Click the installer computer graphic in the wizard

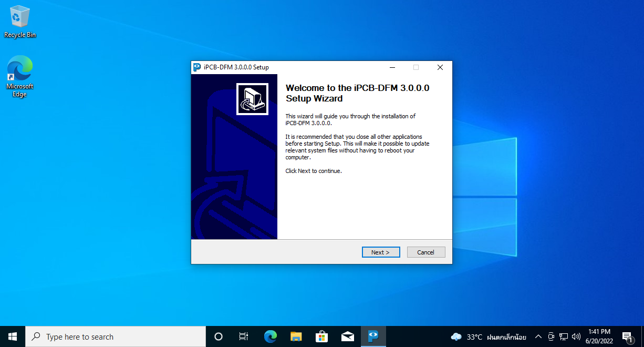252,99
